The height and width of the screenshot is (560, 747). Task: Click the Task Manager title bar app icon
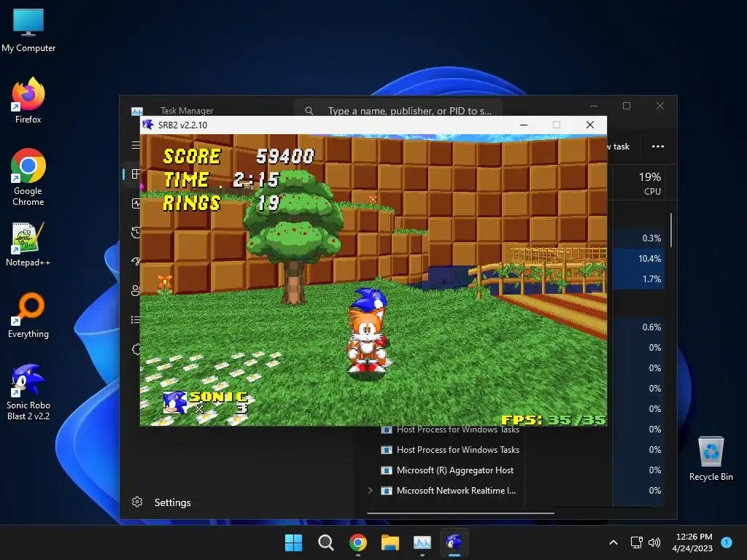pyautogui.click(x=136, y=111)
